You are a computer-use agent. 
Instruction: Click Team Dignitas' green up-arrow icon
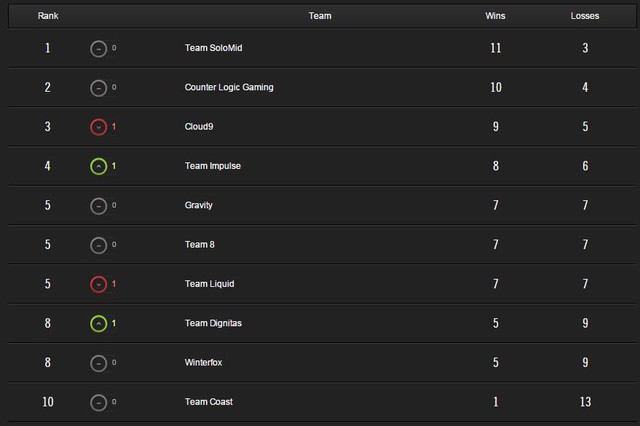click(x=98, y=323)
